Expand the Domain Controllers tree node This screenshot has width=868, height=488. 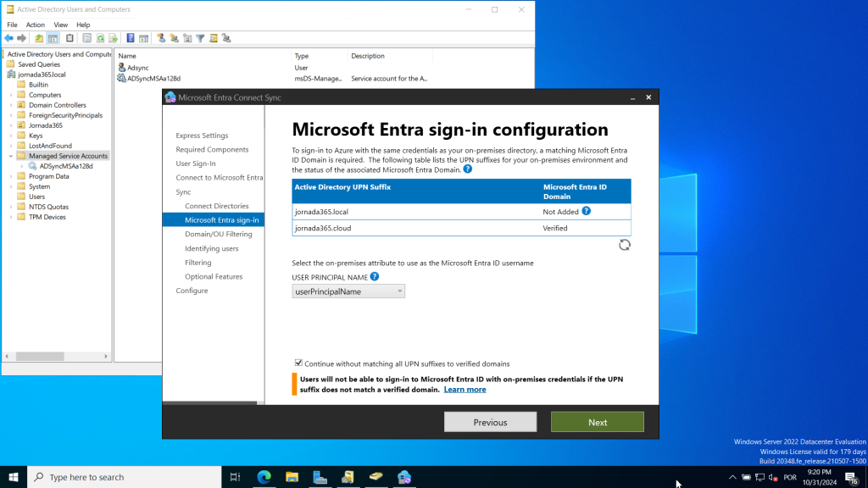pos(11,105)
